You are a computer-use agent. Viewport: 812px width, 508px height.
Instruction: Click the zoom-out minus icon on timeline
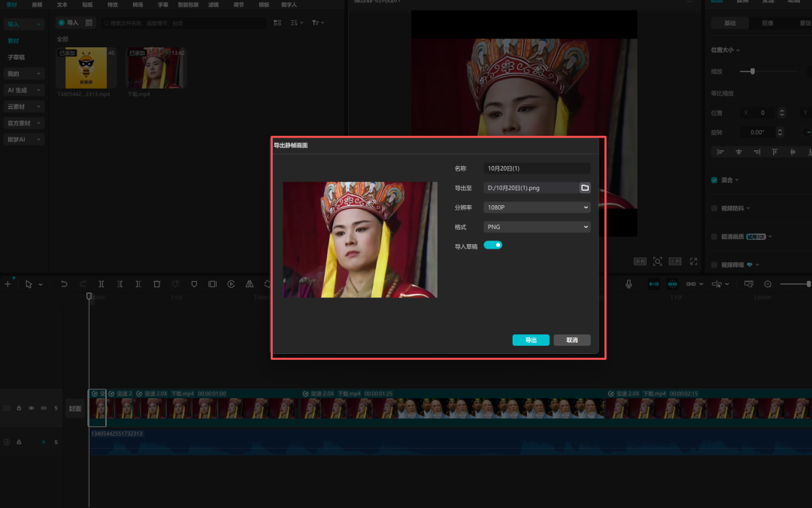768,284
